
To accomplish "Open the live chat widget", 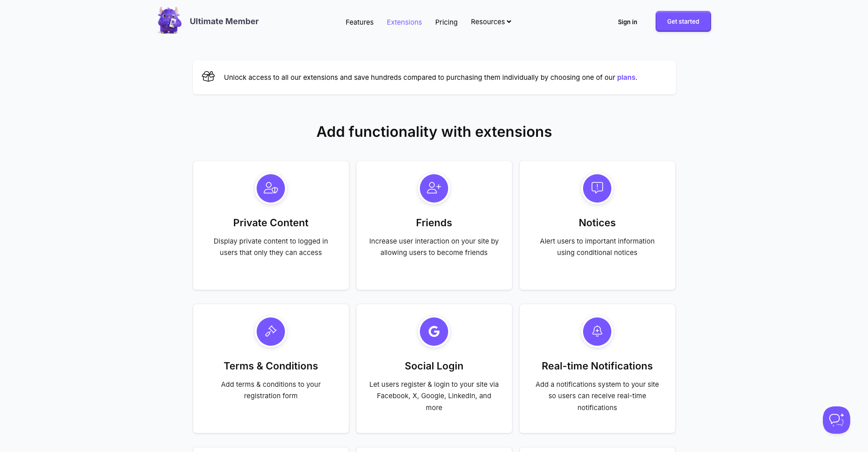I will tap(837, 420).
